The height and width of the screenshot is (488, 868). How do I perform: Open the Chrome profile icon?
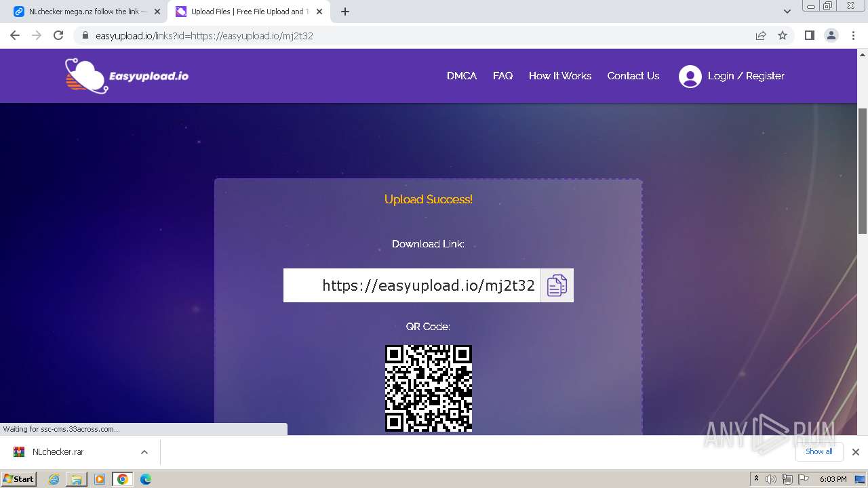tap(831, 35)
